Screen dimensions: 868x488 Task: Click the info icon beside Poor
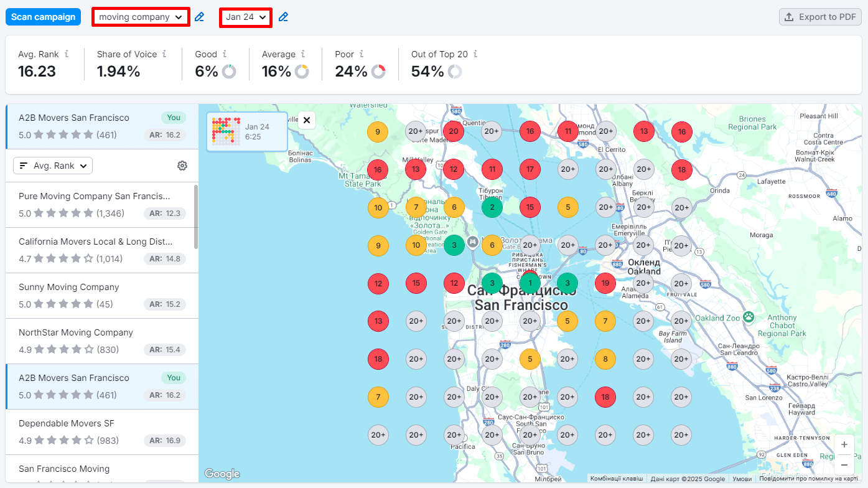click(x=362, y=54)
